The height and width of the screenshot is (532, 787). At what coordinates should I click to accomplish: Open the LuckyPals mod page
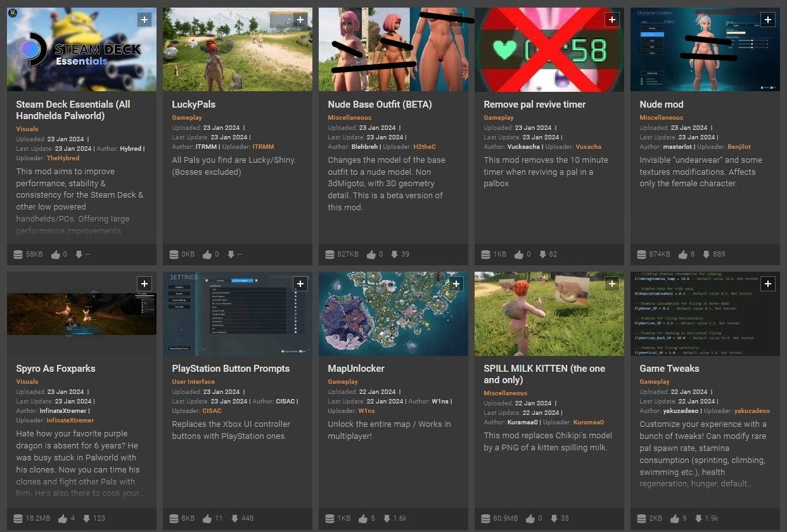(194, 104)
